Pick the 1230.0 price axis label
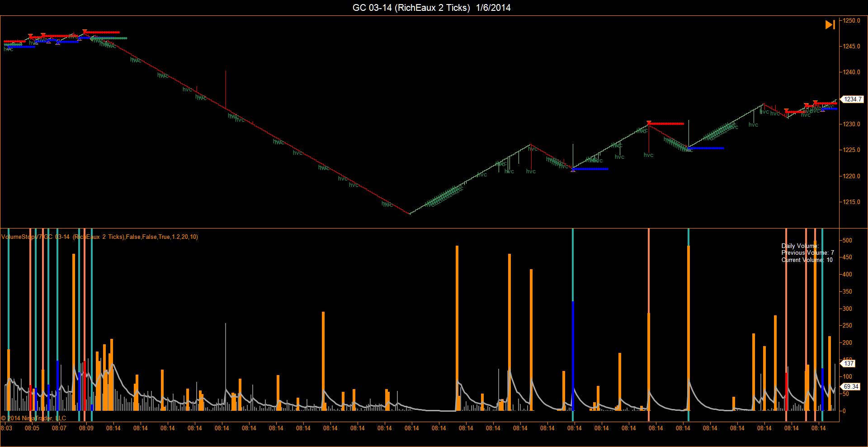Image resolution: width=868 pixels, height=447 pixels. 851,124
